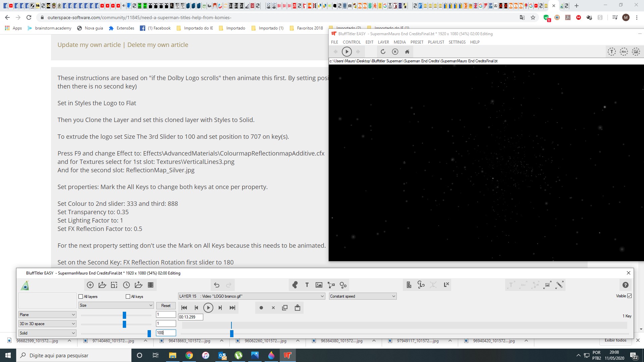Enable the All layers checkbox
The image size is (644, 362).
click(80, 297)
